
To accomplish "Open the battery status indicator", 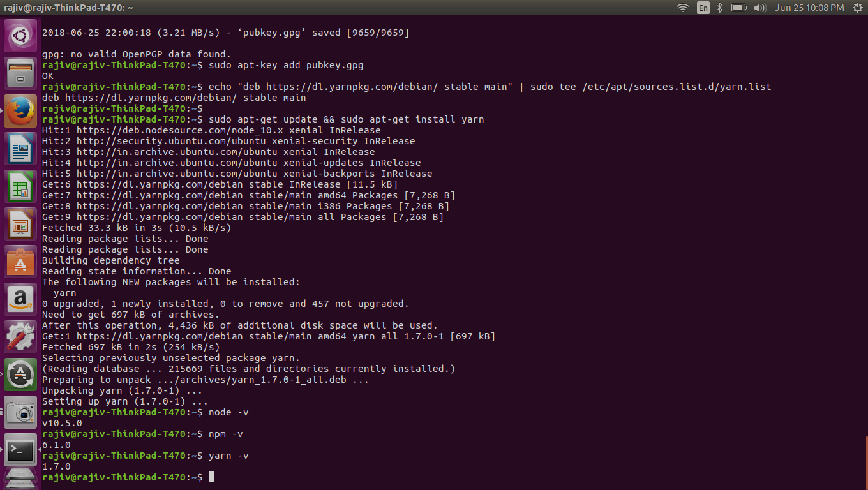I will (x=738, y=8).
